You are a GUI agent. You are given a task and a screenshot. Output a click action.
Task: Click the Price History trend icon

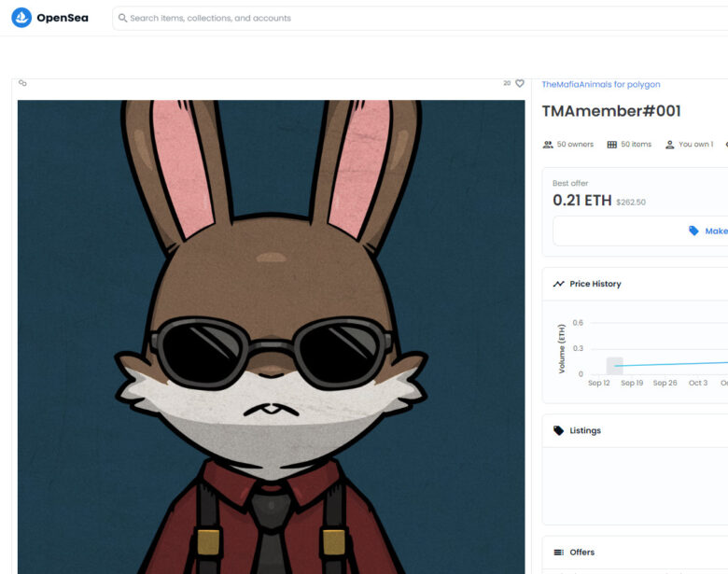558,284
